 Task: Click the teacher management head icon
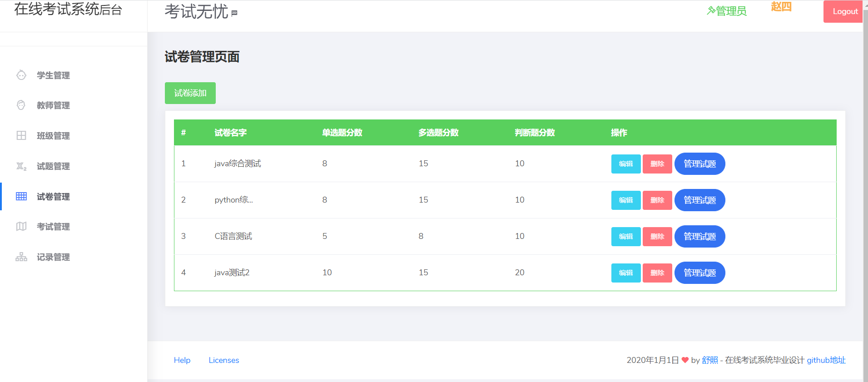21,105
